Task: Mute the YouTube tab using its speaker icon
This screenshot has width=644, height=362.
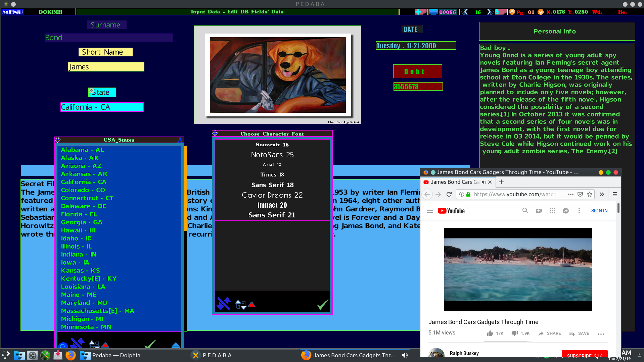Action: tap(484, 182)
